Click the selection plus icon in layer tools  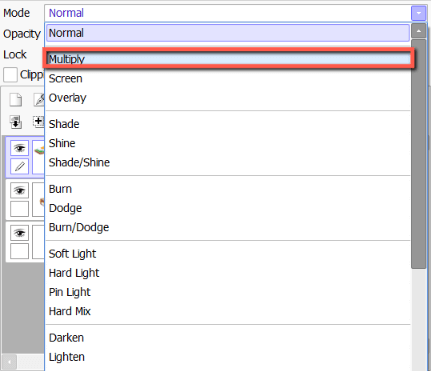point(39,121)
